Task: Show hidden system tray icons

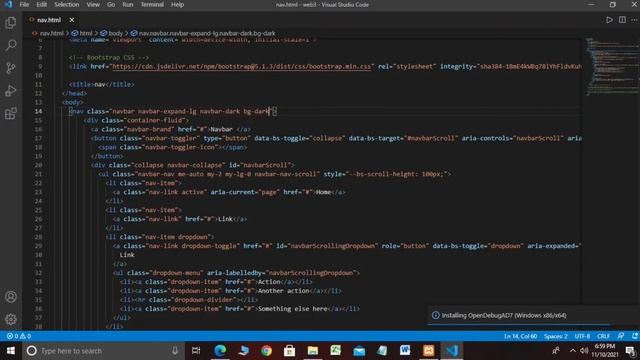Action: [x=572, y=351]
